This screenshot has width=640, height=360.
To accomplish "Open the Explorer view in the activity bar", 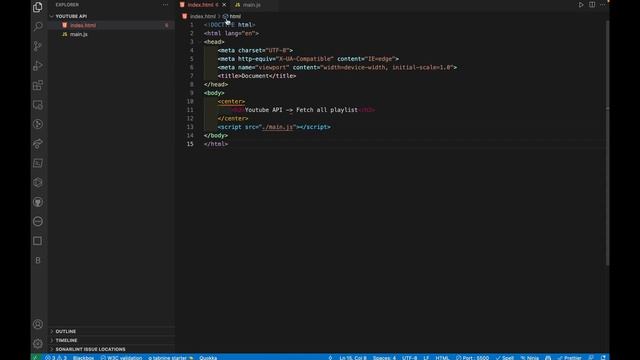I will tap(38, 7).
